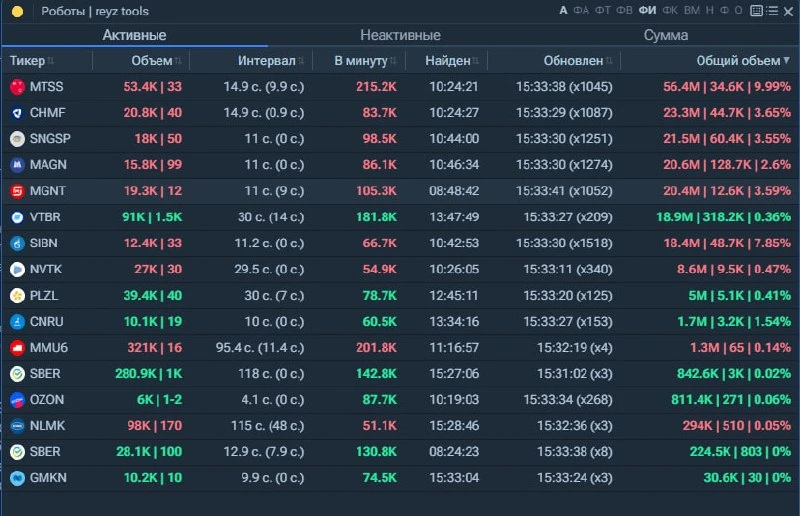
Task: Click the CHMF ticker logo icon
Action: click(x=17, y=113)
